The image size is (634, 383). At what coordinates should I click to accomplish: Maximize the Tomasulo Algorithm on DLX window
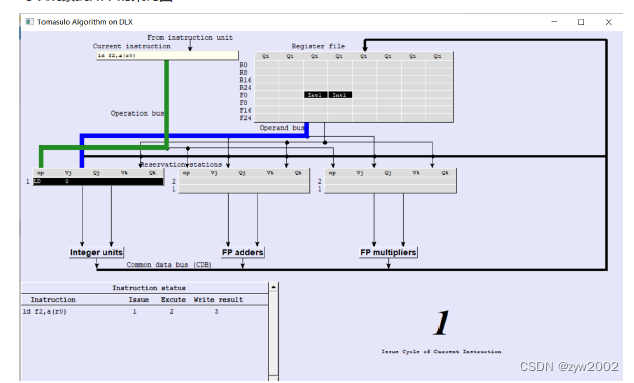point(581,22)
